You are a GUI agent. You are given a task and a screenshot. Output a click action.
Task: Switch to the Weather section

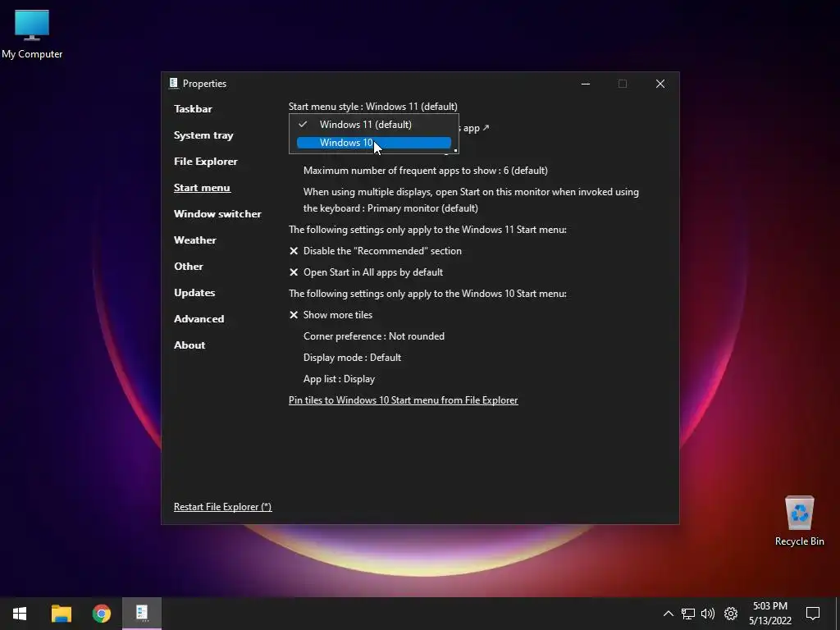point(195,240)
